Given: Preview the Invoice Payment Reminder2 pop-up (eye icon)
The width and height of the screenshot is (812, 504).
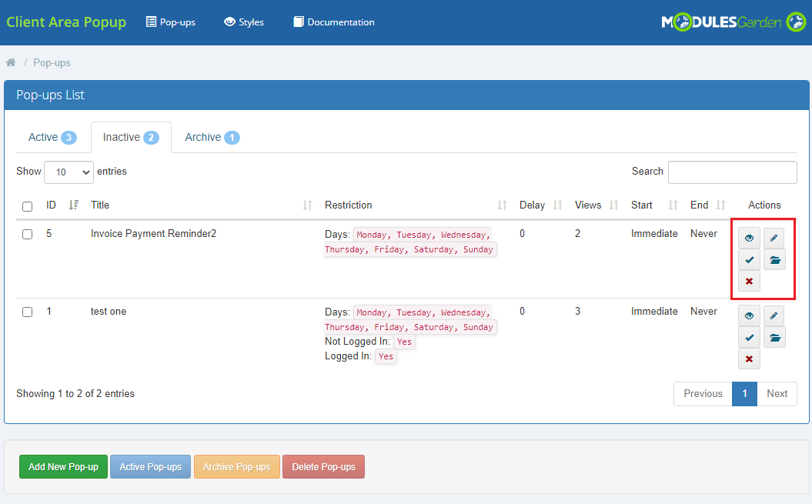Looking at the screenshot, I should pos(749,239).
